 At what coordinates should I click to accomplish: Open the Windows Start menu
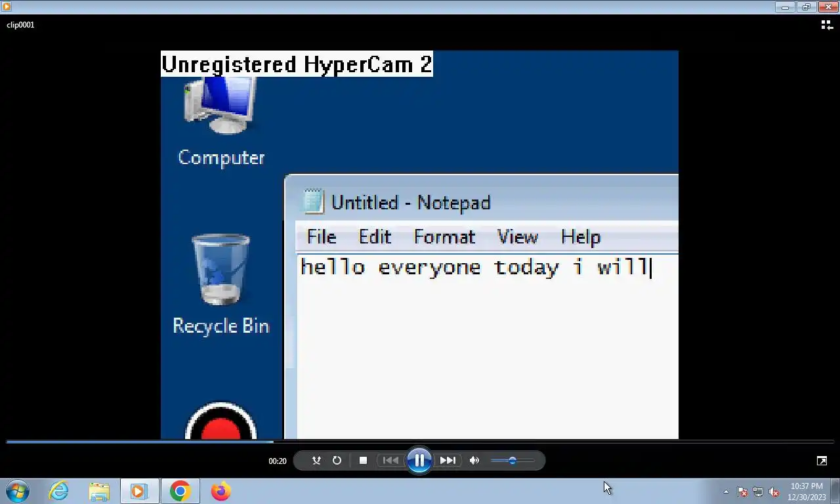(18, 491)
